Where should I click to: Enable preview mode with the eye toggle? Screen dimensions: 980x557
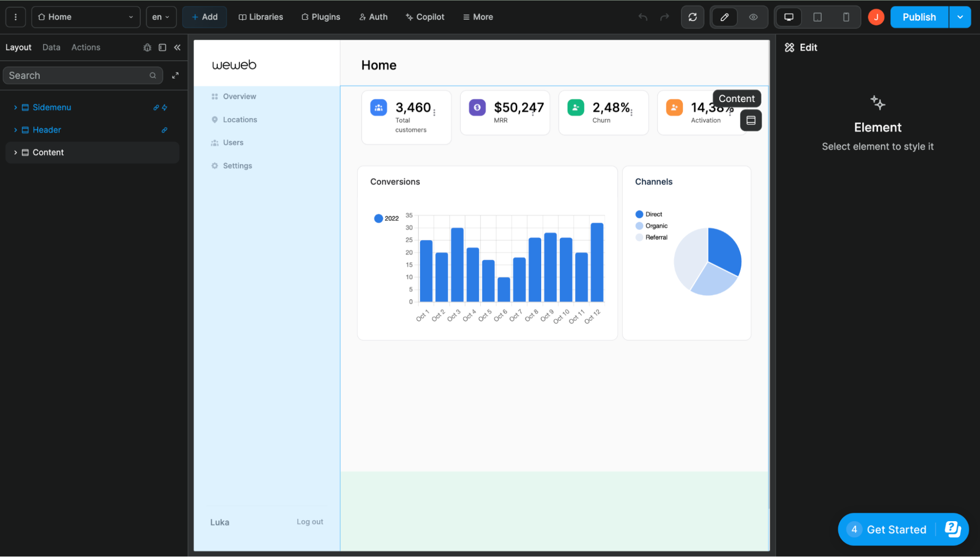[x=753, y=17]
